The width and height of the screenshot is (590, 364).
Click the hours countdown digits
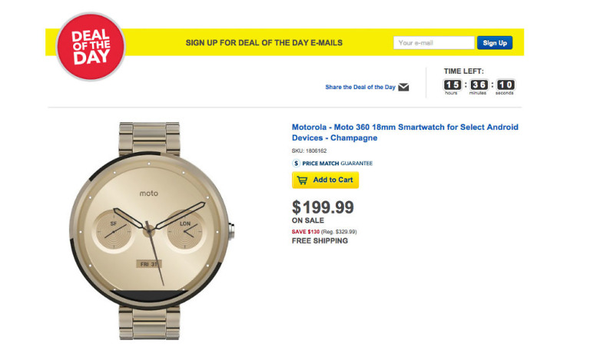click(452, 85)
